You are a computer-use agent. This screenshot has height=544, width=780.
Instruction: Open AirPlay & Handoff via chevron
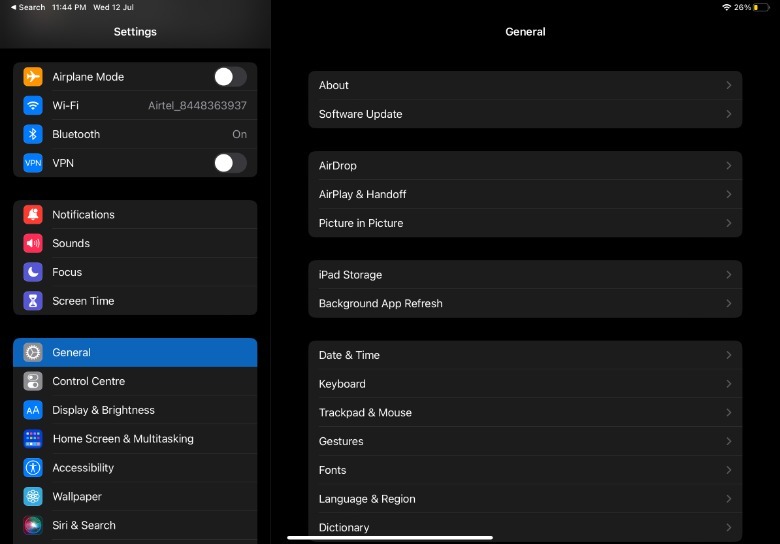pyautogui.click(x=728, y=194)
